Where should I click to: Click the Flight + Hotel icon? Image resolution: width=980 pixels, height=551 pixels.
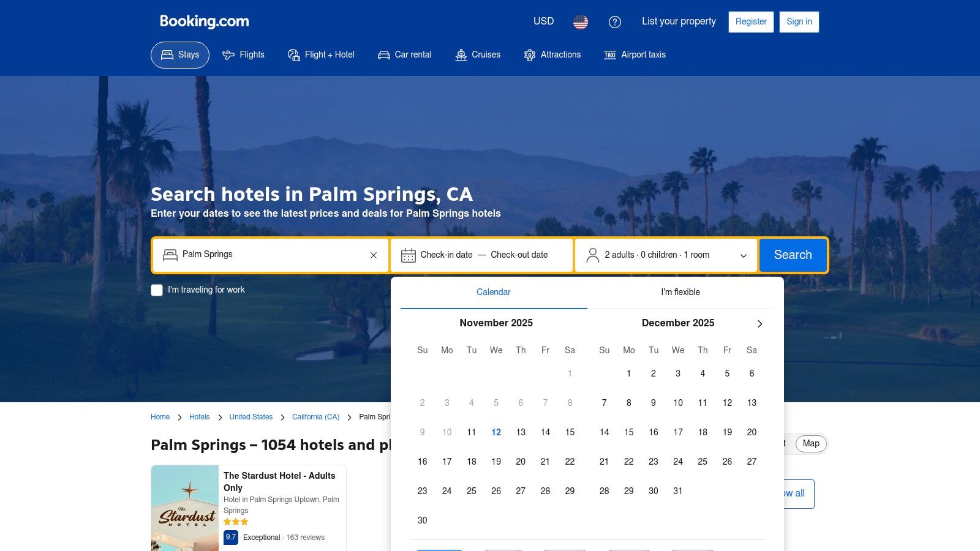pos(293,54)
